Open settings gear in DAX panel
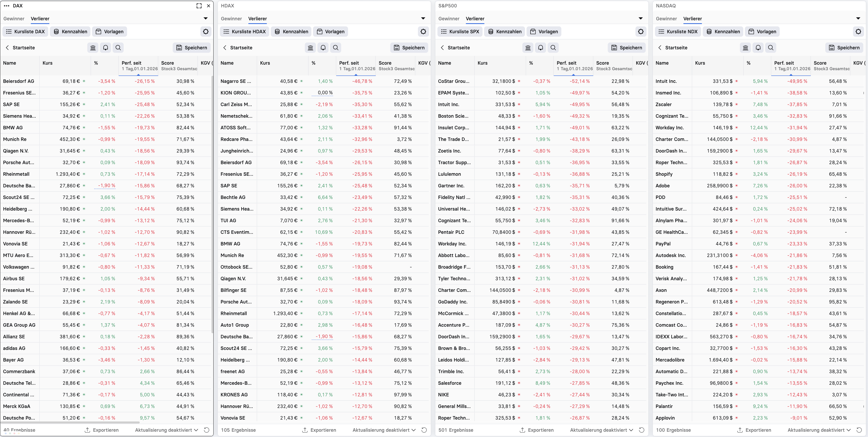Screen dimensions: 868x437 (x=206, y=32)
